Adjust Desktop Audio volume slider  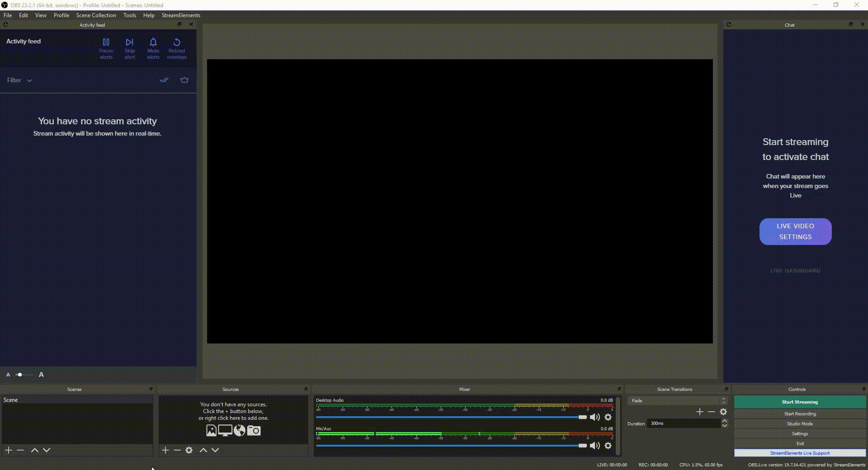point(451,417)
